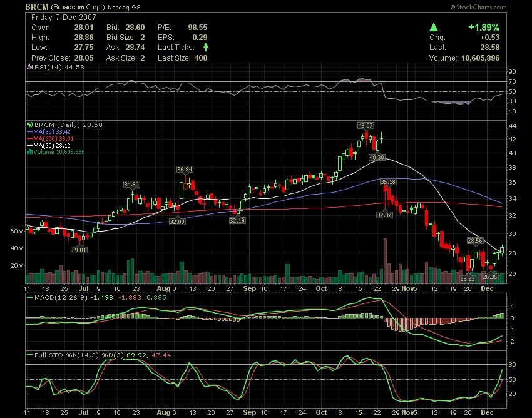Click the 60M volume axis label

tap(17, 232)
